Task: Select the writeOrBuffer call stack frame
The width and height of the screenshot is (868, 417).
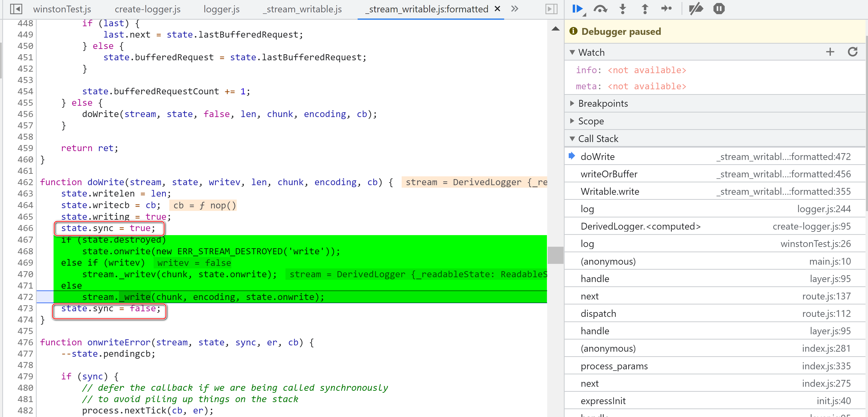Action: (x=609, y=174)
